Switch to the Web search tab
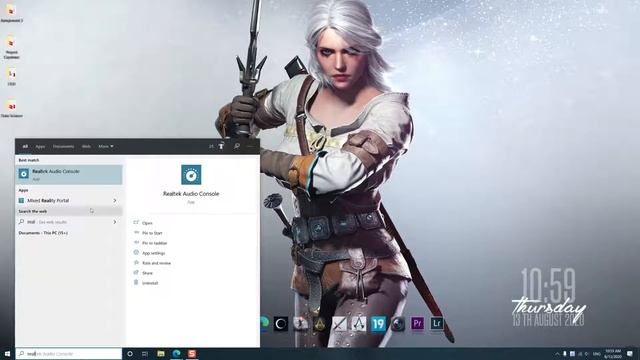 pos(86,147)
